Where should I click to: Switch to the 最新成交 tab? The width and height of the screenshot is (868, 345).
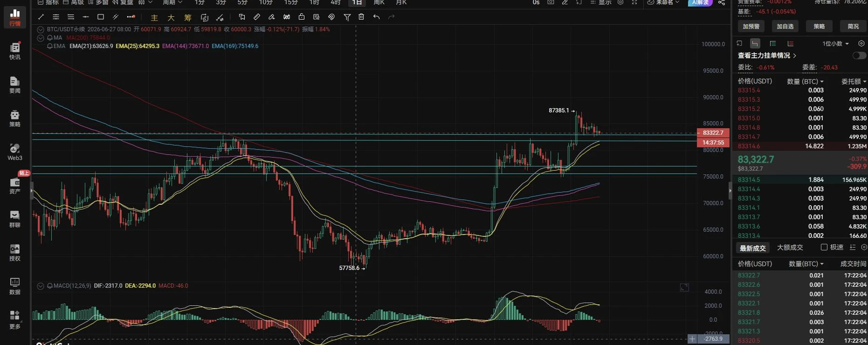tap(752, 248)
